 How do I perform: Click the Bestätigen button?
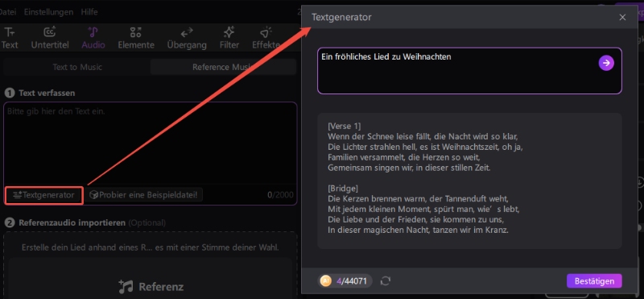[x=594, y=281]
